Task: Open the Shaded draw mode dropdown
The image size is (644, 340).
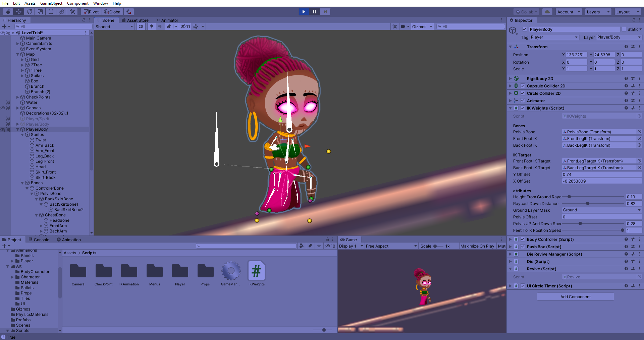Action: 114,26
